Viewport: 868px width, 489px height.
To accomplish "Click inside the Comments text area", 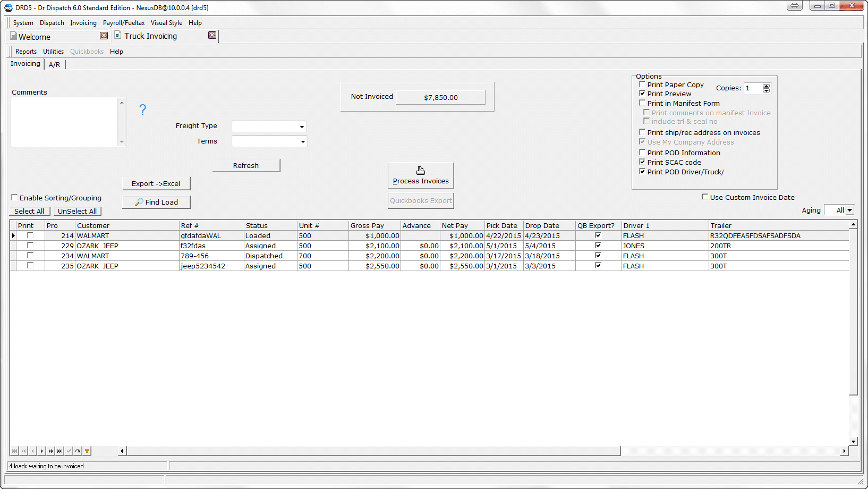I will point(64,122).
